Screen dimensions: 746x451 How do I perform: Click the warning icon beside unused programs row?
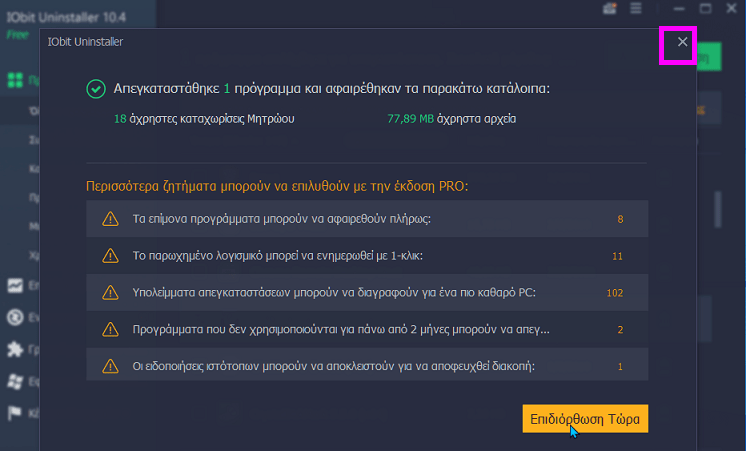coord(110,329)
